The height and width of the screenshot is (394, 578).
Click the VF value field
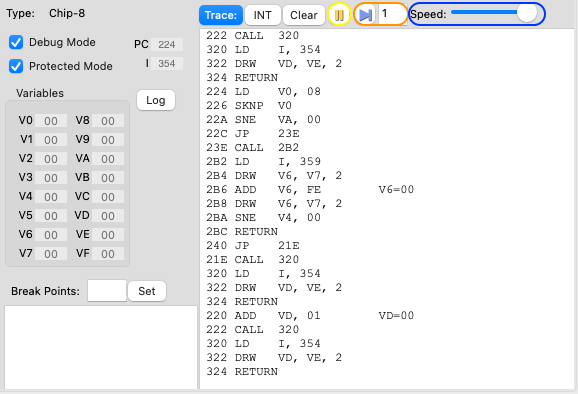108,254
